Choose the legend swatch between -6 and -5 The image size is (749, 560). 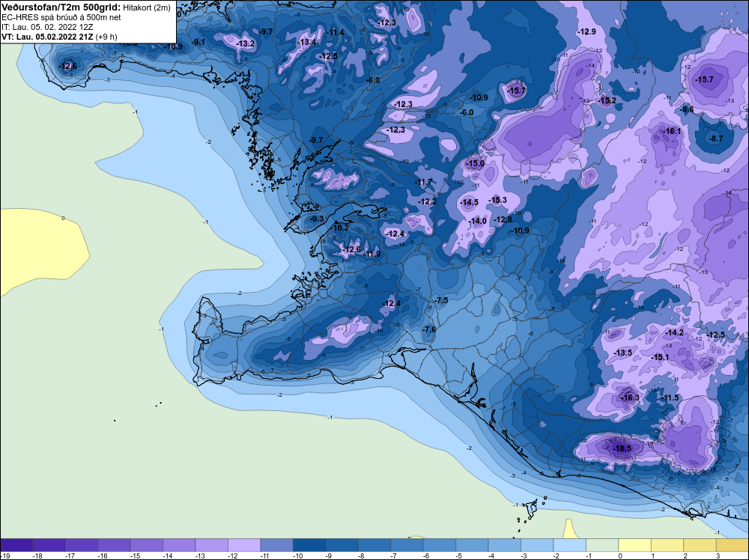[440, 545]
